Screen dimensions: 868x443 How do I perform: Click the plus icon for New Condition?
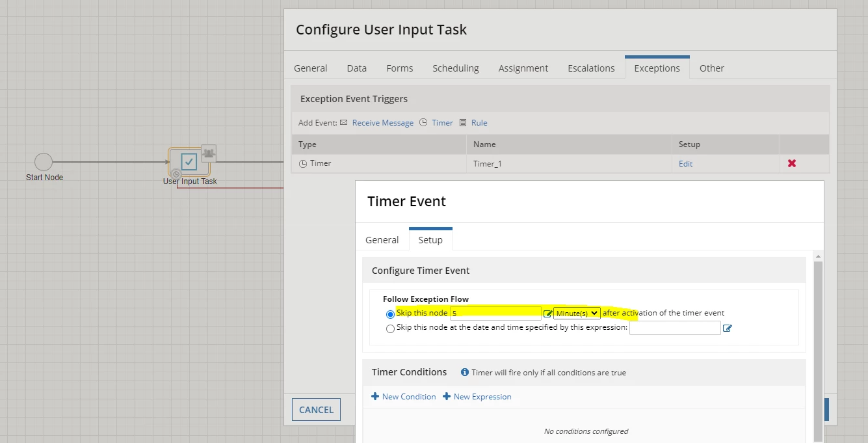click(x=375, y=396)
